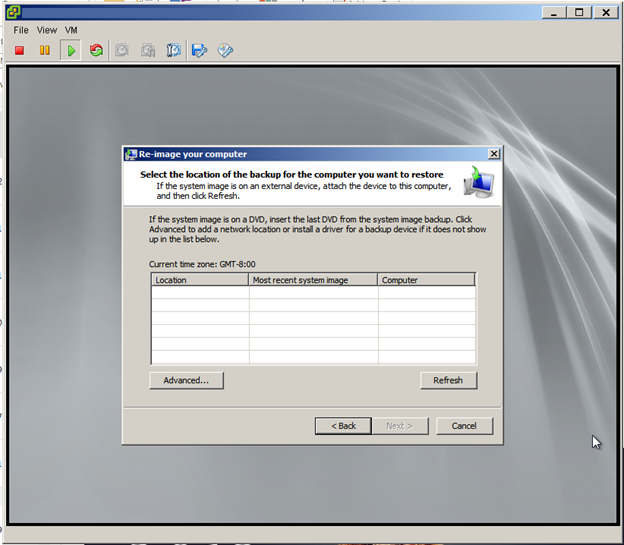
Task: Click the Advanced... button
Action: click(x=186, y=381)
